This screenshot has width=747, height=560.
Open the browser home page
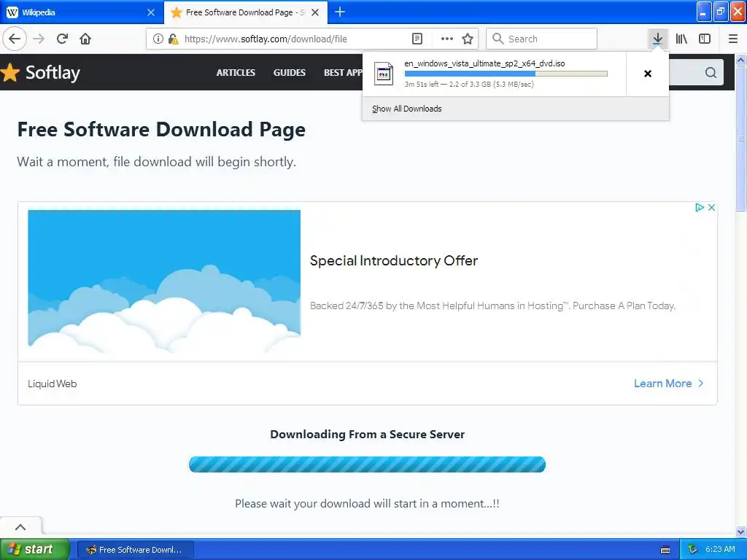[85, 39]
